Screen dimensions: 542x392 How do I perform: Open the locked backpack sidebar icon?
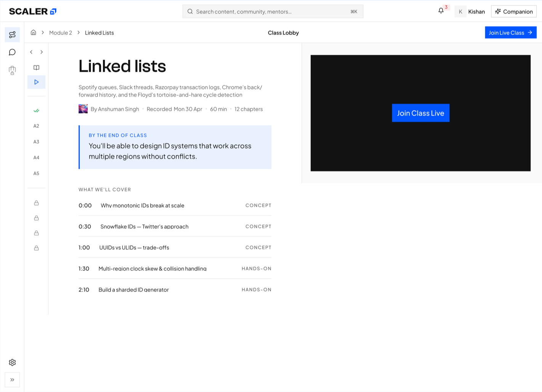pos(12,70)
